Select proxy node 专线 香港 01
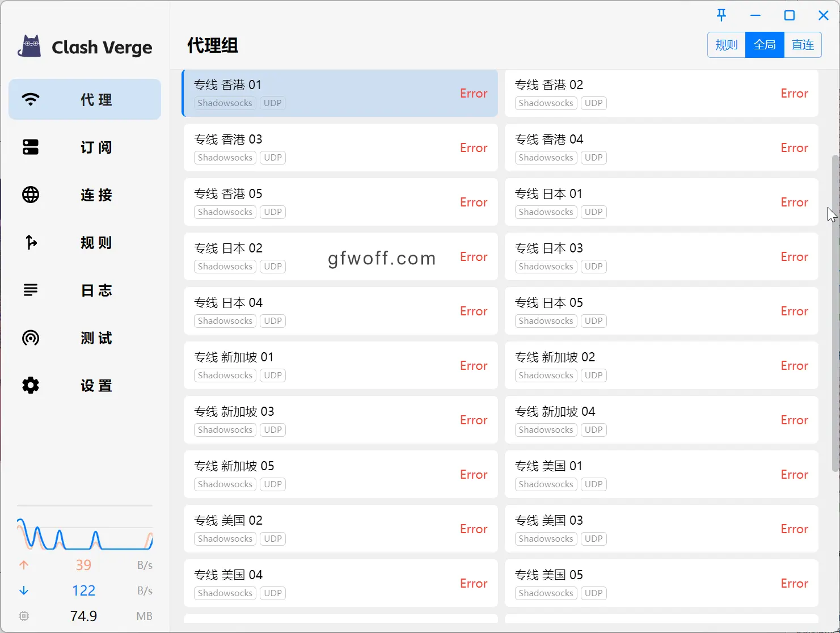Viewport: 840px width, 633px height. coord(340,93)
